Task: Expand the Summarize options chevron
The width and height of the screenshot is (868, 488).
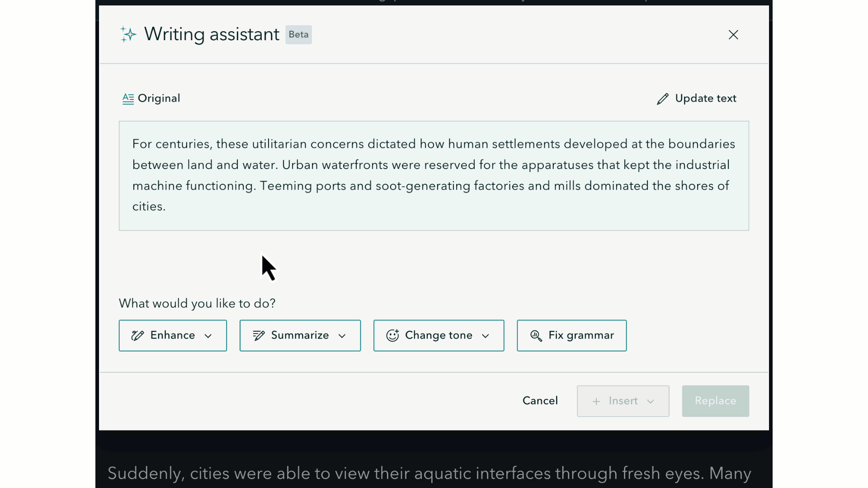Action: [x=342, y=336]
